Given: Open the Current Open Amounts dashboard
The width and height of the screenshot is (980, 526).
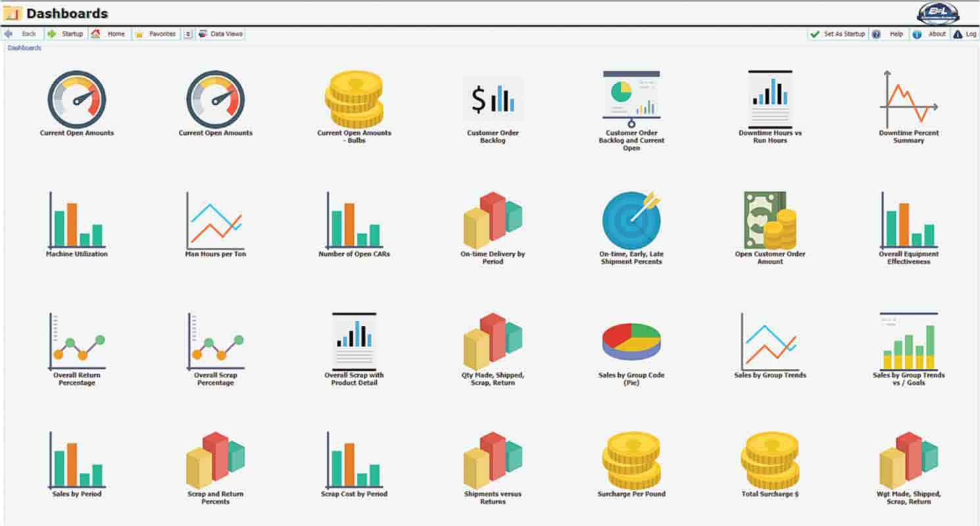Looking at the screenshot, I should click(77, 102).
